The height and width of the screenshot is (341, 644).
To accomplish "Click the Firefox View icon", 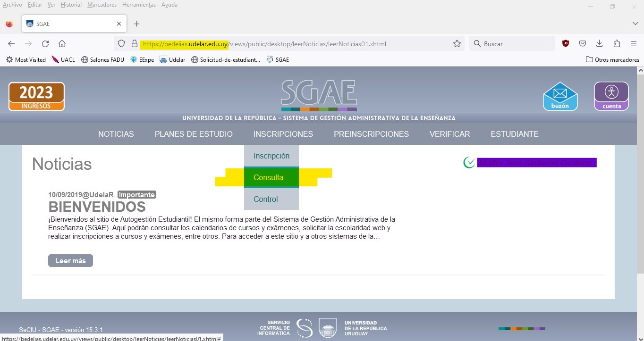I will click(x=9, y=24).
